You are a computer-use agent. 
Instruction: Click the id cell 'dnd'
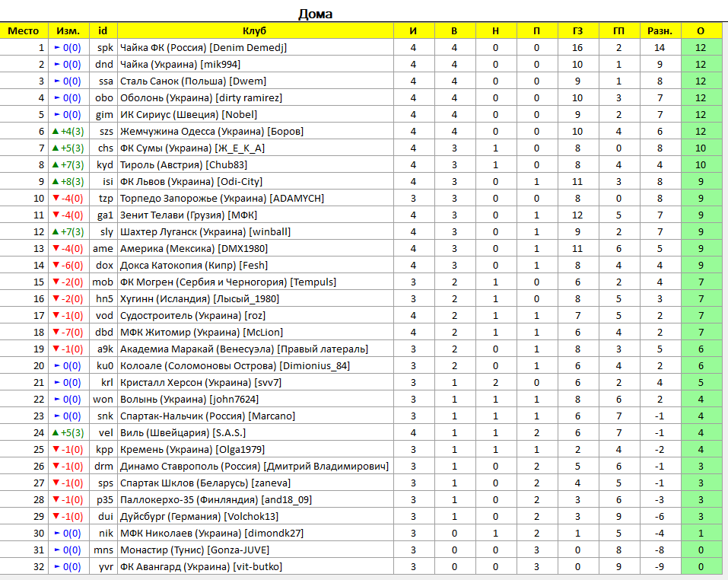(x=104, y=65)
